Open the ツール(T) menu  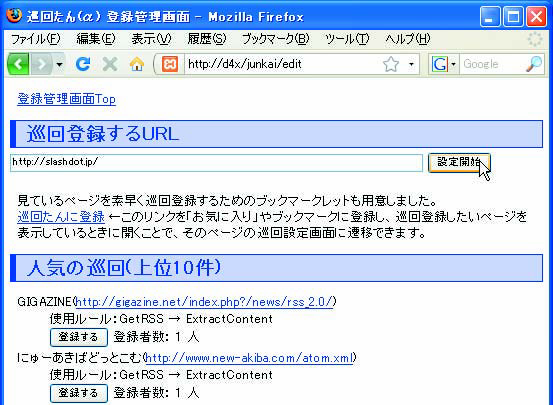pyautogui.click(x=347, y=39)
